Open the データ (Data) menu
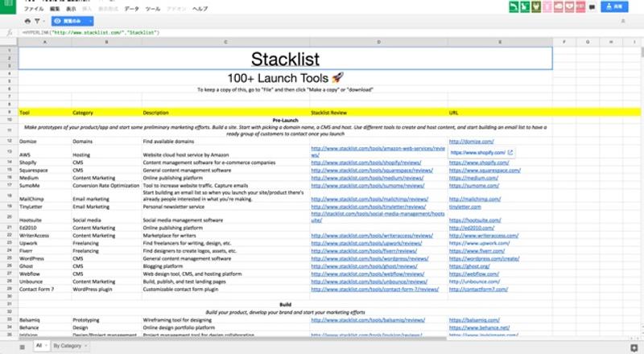This screenshot has height=354, width=644. 131,9
